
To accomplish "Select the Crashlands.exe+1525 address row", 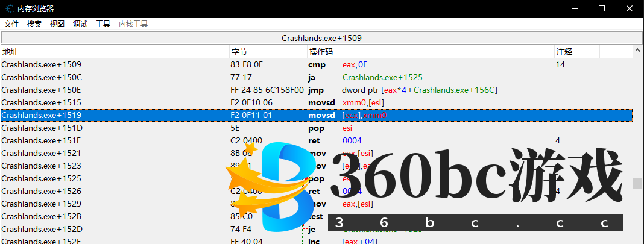I will point(316,179).
